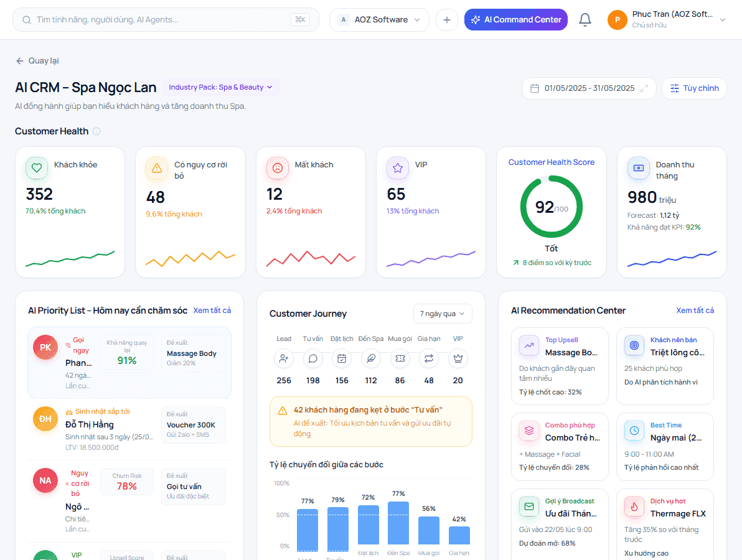Click Xem tất cả in AI Priority List

[x=212, y=310]
